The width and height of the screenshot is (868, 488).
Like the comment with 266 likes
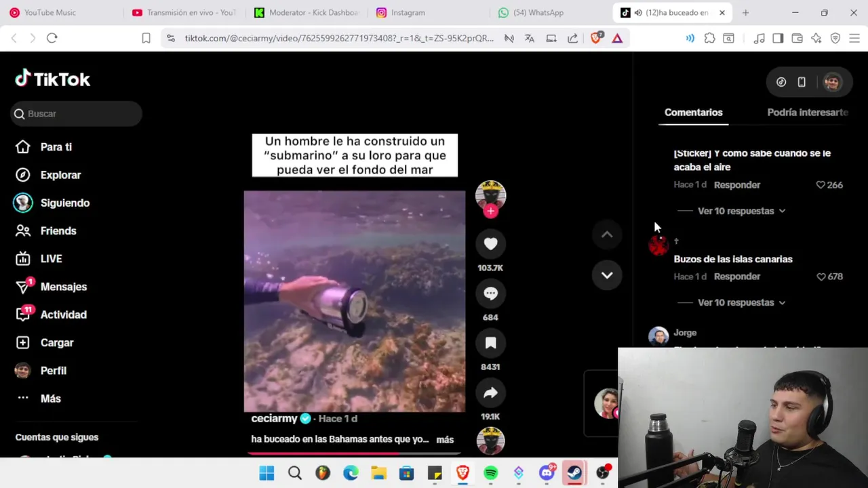pos(821,185)
